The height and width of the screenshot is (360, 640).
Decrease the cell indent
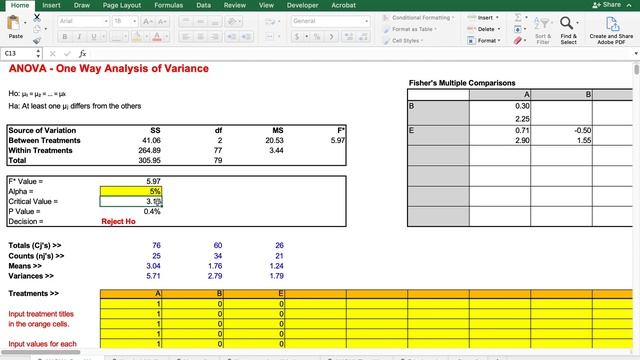(x=231, y=37)
